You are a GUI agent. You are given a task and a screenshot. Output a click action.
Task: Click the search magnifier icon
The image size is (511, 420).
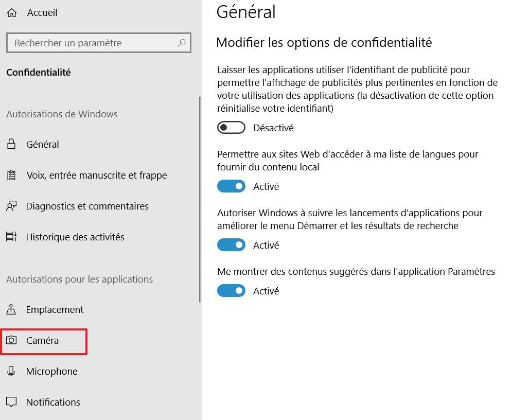[181, 43]
